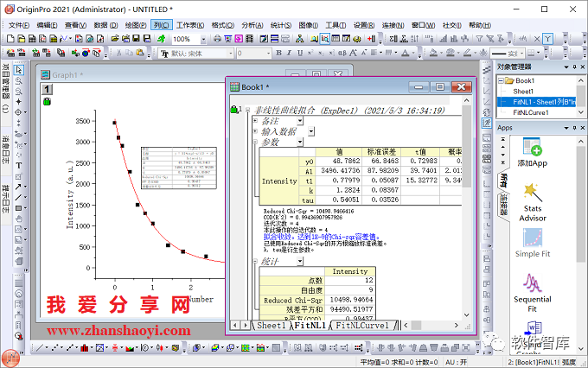Collapse the nonlinear curve fit report node

coord(247,110)
